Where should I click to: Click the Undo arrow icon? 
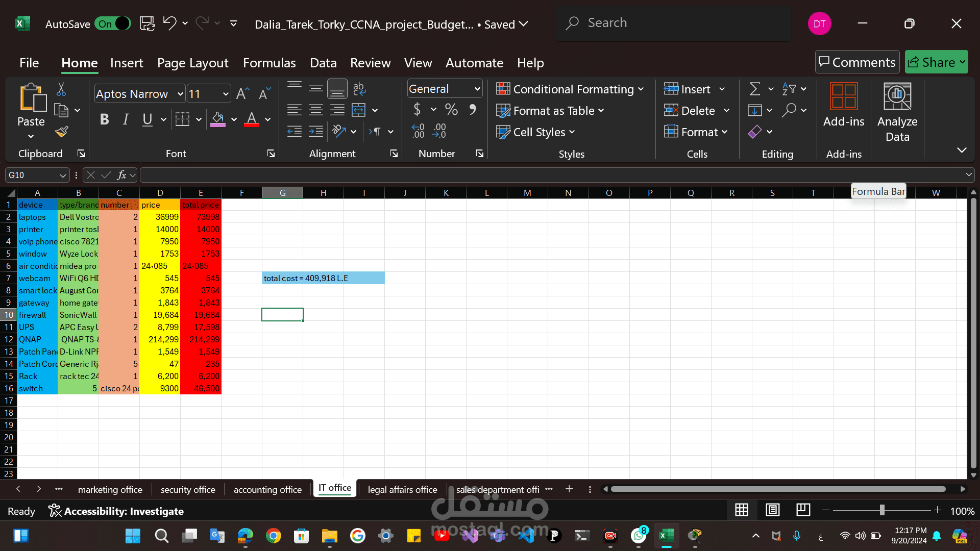click(169, 23)
